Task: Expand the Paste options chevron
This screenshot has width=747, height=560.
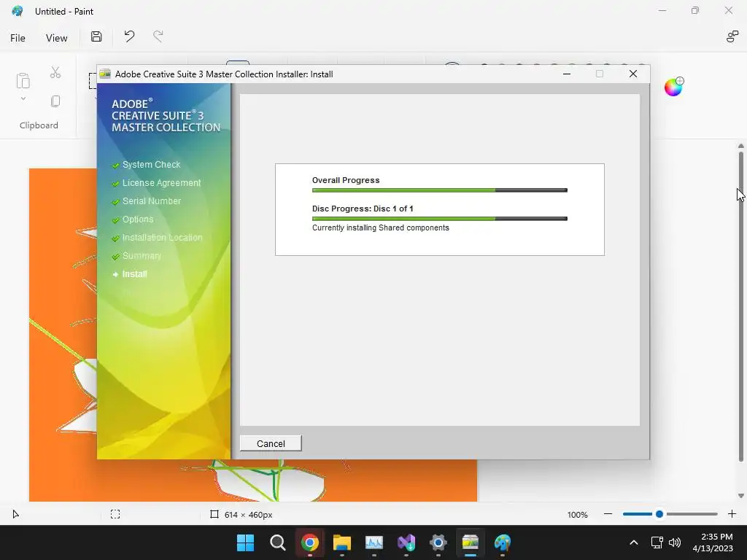Action: pos(23,98)
